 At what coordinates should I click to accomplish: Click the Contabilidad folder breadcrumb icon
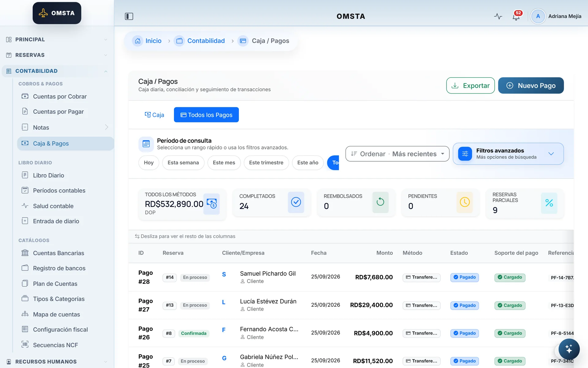tap(179, 41)
